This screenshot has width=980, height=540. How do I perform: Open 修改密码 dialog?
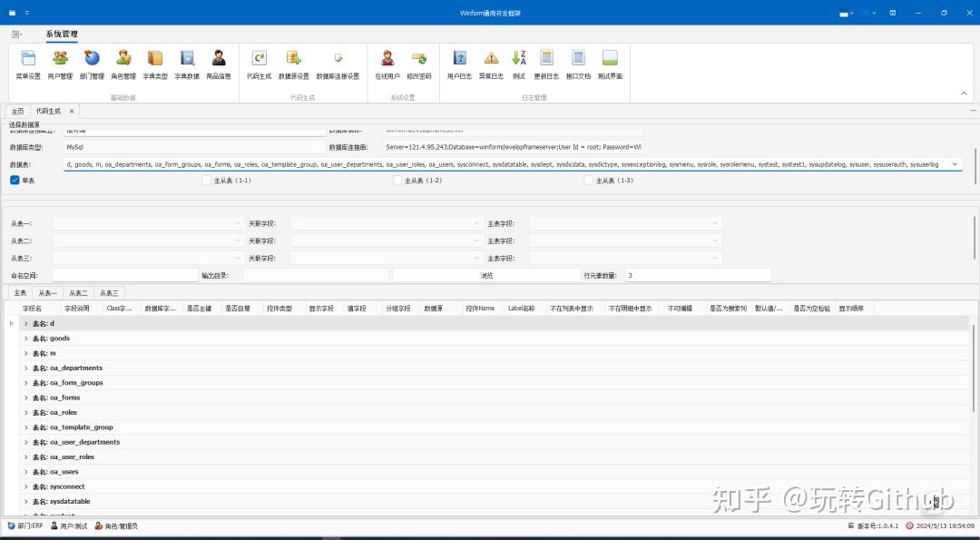pos(417,64)
